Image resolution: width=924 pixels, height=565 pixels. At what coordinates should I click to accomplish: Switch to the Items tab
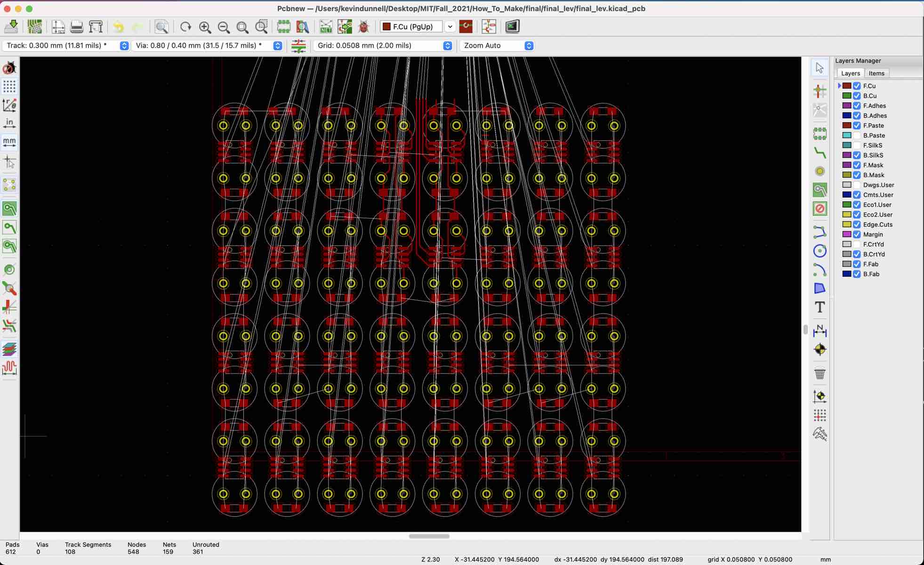[876, 73]
